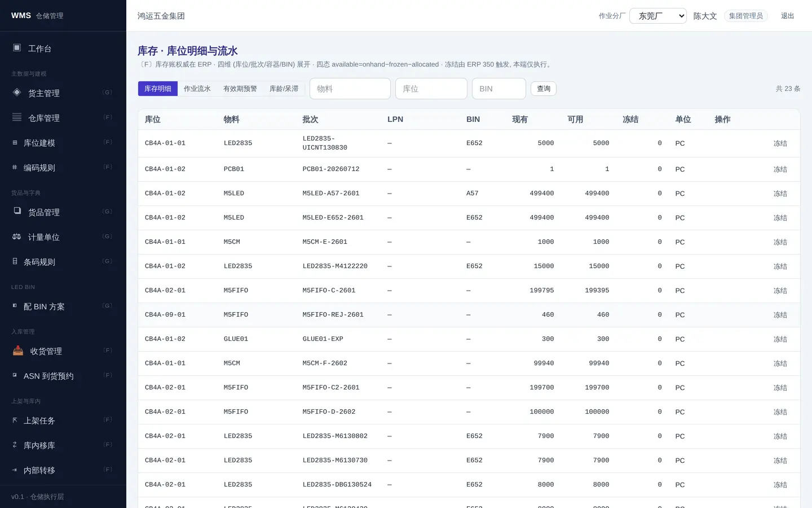Viewport: 812px width, 508px height.
Task: Click the user name 陈大文
Action: click(x=705, y=16)
